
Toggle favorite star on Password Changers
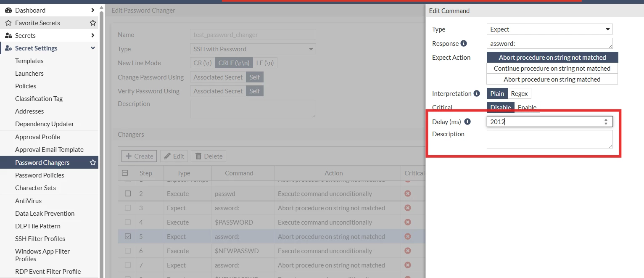pos(93,162)
